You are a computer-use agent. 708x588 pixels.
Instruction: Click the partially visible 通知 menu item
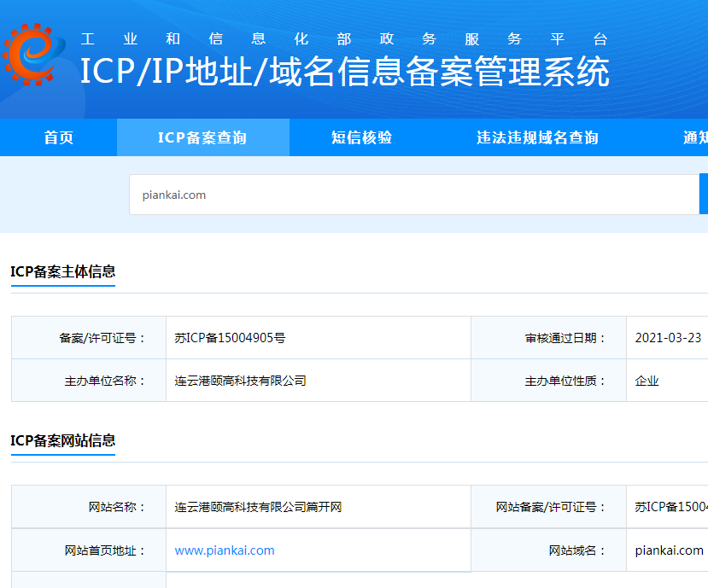[696, 138]
